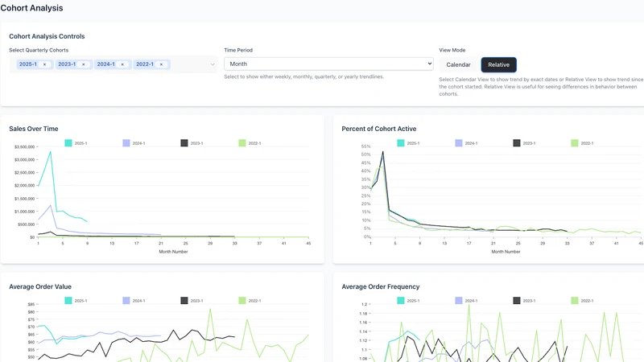This screenshot has height=362, width=644.
Task: Remove the 2024-1 cohort chip
Action: (x=122, y=64)
